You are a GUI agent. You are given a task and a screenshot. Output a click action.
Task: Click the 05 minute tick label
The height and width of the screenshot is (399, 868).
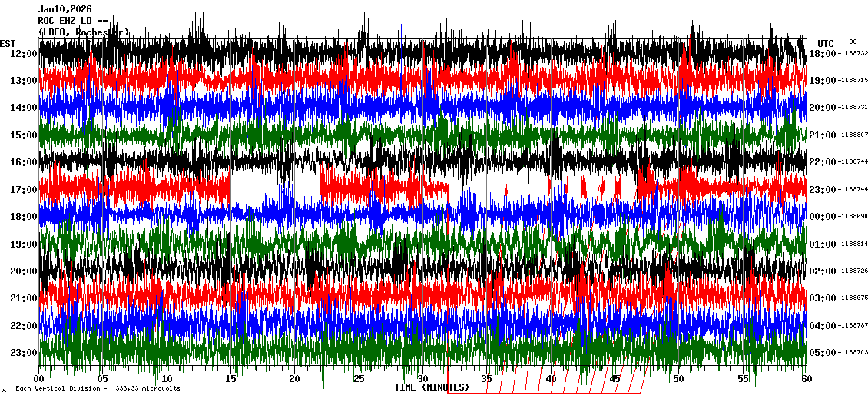[x=103, y=378]
